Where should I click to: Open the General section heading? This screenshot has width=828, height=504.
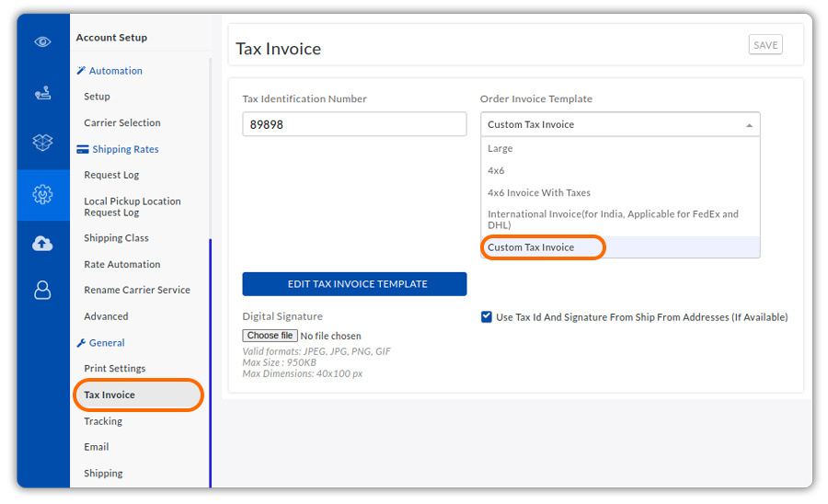click(107, 343)
